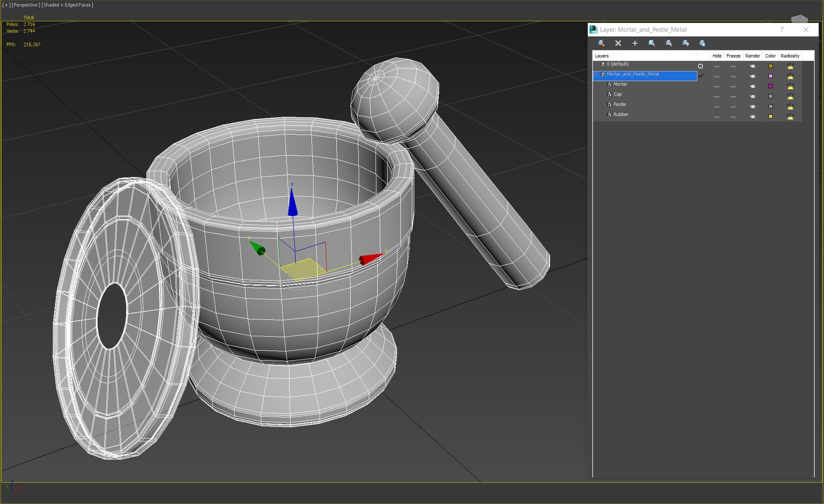Open the [Perspective] viewport view menu

point(25,5)
